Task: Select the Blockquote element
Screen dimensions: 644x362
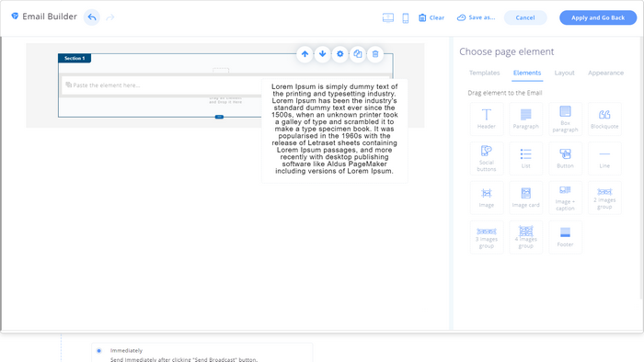Action: 604,119
